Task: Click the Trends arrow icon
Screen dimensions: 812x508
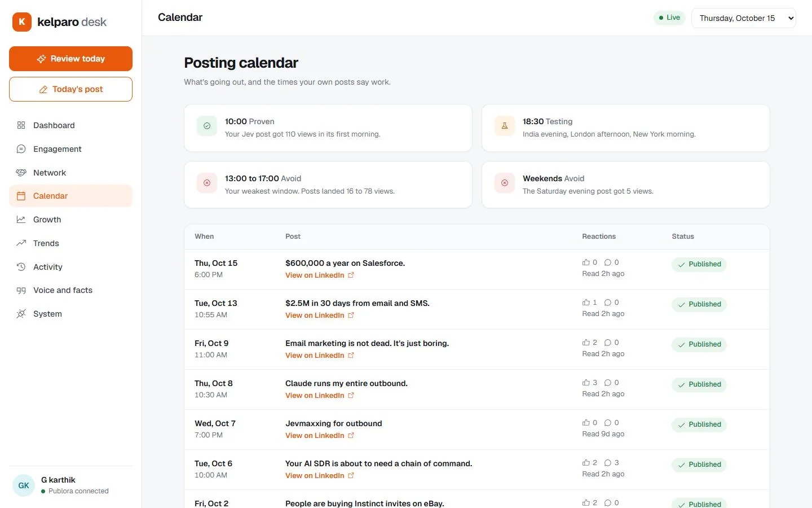Action: (21, 243)
